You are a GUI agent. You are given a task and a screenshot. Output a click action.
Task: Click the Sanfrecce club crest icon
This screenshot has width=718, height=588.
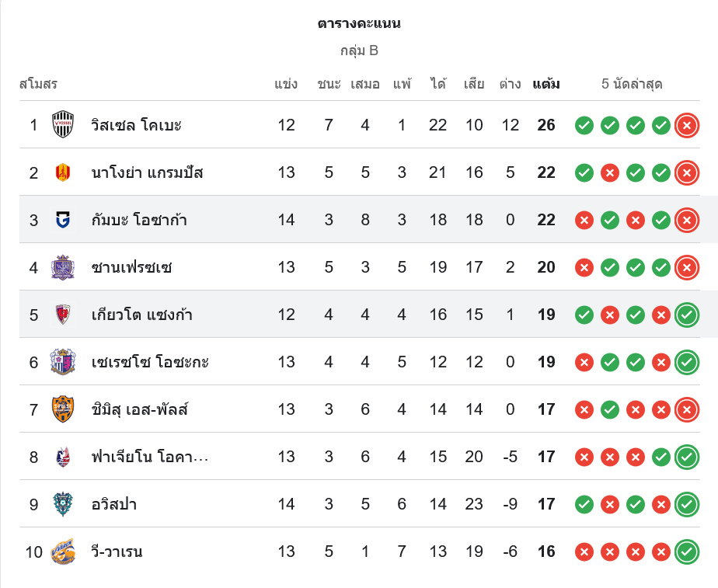point(63,267)
